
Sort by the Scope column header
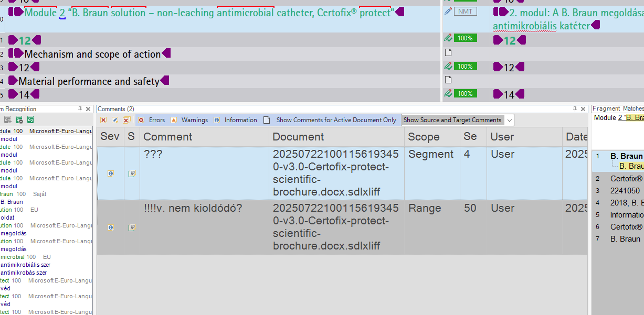pos(432,137)
